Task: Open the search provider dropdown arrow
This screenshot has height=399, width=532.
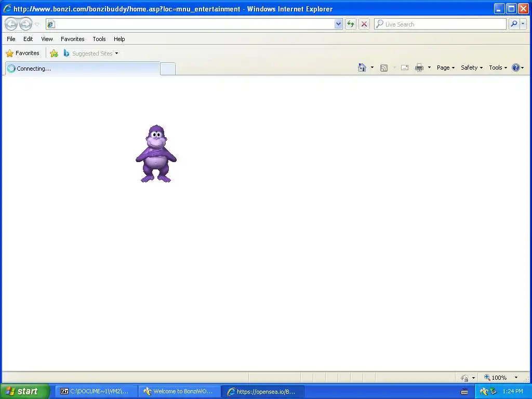Action: [x=523, y=24]
